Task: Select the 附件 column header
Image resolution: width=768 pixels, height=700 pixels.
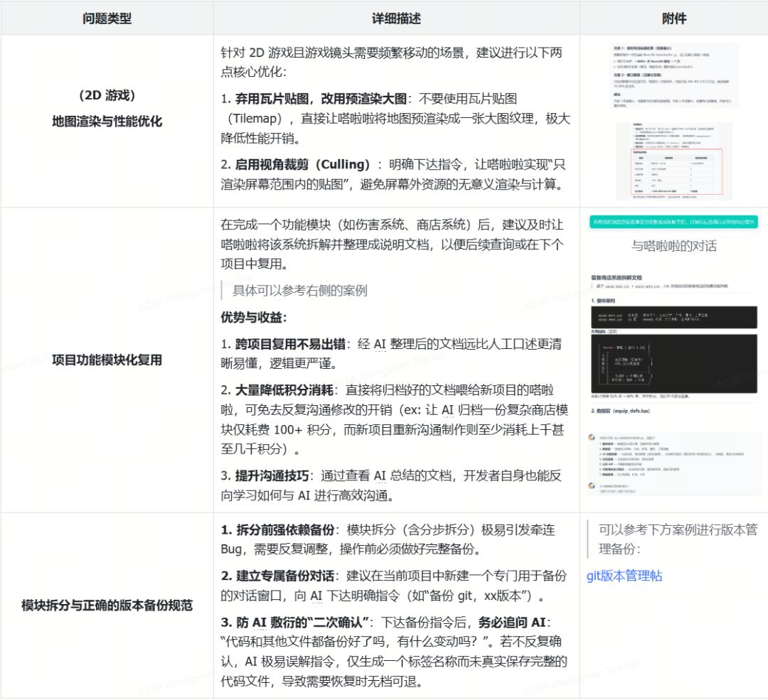Action: pyautogui.click(x=673, y=18)
